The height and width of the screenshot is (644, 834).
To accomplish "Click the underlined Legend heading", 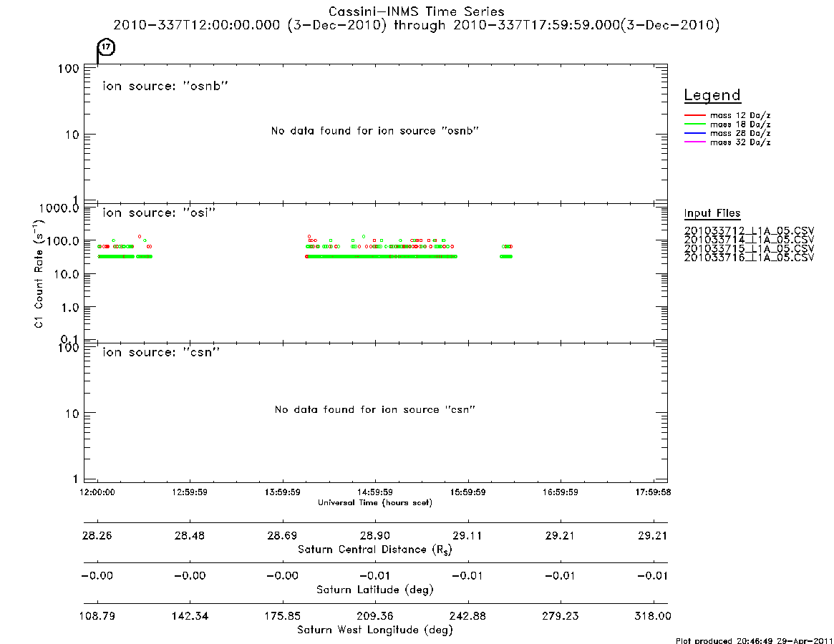I will point(712,95).
